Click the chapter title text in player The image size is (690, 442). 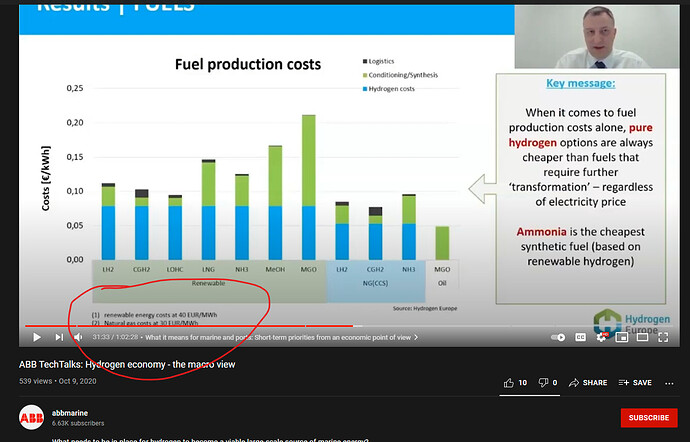(278, 338)
